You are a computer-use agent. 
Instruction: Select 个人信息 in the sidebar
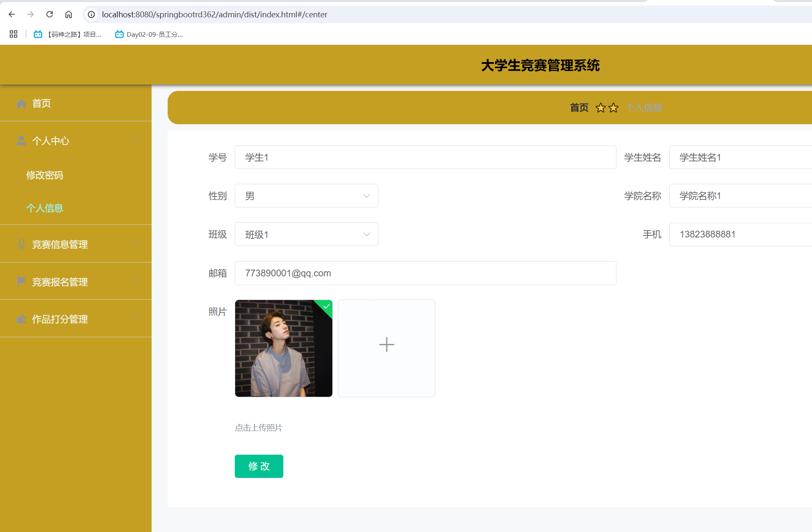[44, 208]
